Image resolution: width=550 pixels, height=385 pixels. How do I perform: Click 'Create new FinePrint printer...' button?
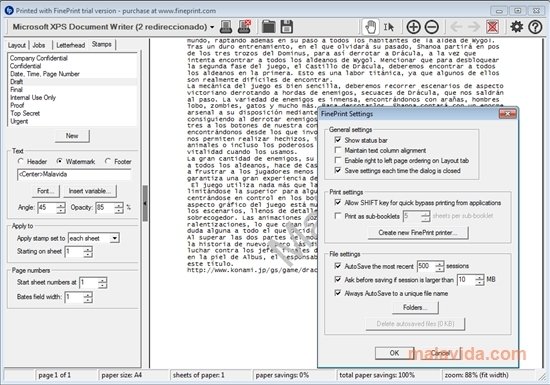click(417, 232)
